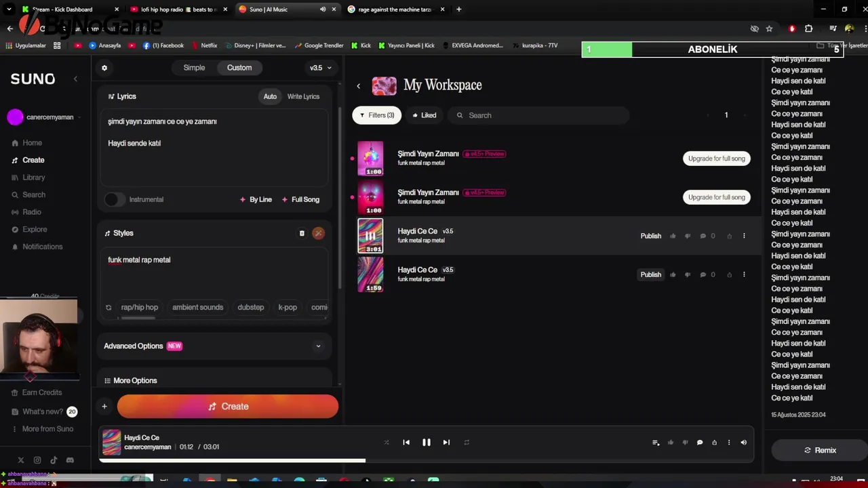Screen dimensions: 868x488
Task: Click the volume icon in player bar
Action: [x=743, y=443]
